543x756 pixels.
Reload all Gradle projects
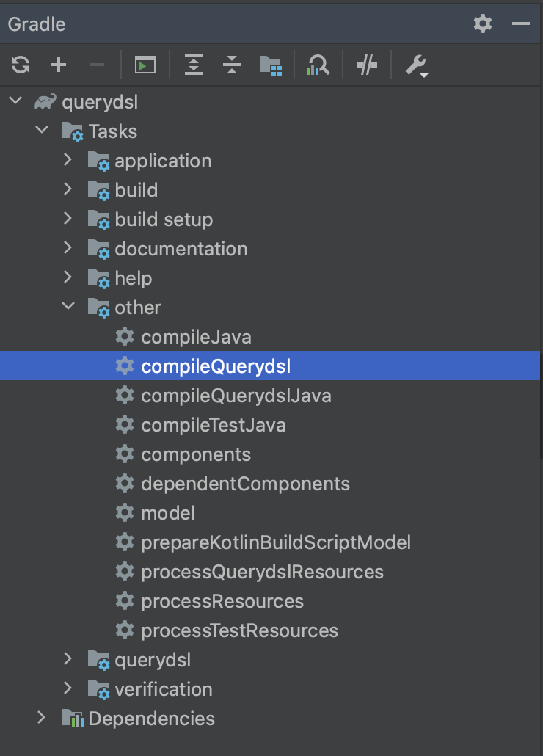coord(21,65)
